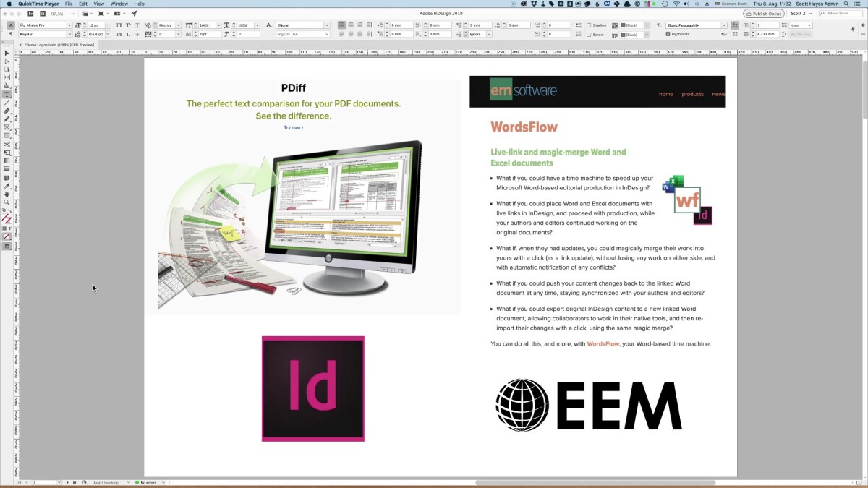Click the Publish Online button
Viewport: 868px width, 488px height.
(764, 13)
